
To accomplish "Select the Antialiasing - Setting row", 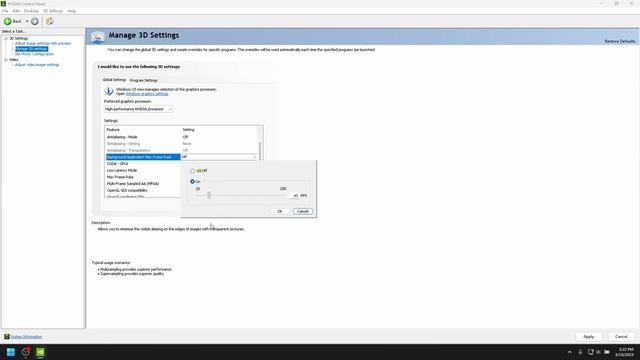I will pos(182,144).
